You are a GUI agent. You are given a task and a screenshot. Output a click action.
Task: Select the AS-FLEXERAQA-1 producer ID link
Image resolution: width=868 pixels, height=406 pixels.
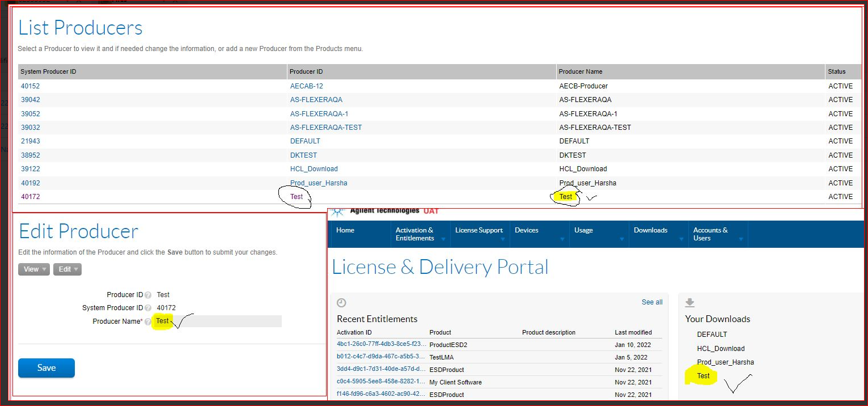pyautogui.click(x=319, y=114)
